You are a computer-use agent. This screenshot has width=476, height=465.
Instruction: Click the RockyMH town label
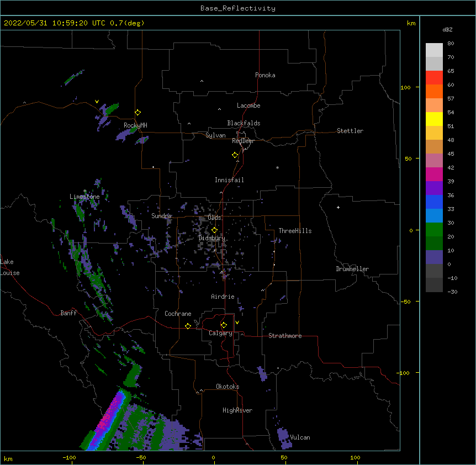point(135,125)
